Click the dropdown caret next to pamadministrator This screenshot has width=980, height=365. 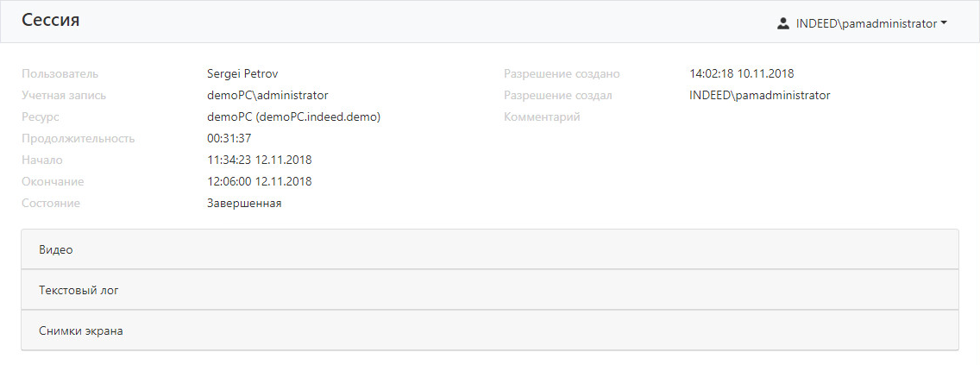coord(945,24)
